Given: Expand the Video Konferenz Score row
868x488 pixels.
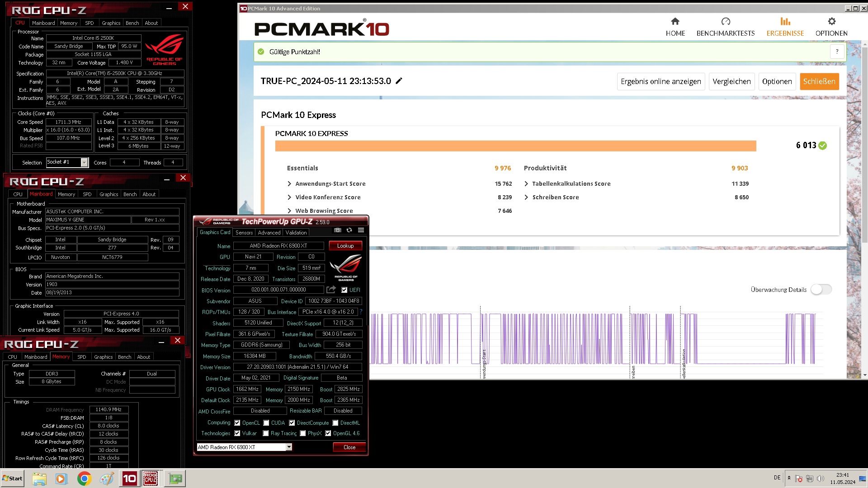Looking at the screenshot, I should coord(289,197).
